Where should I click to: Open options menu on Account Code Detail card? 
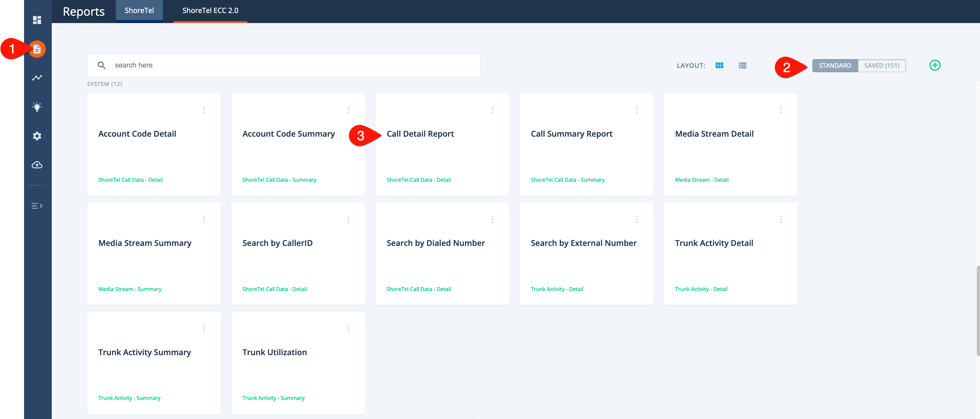coord(204,110)
